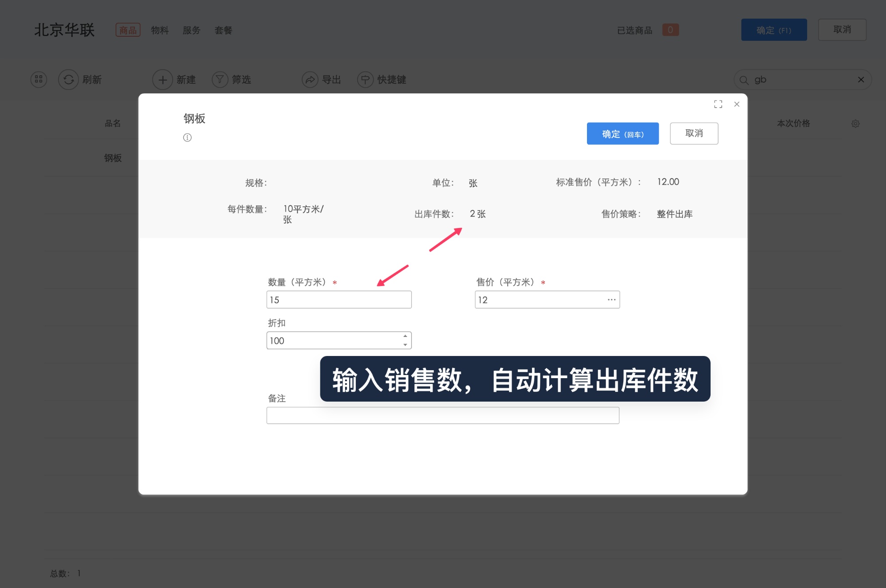Expand the 钢板 dialog to fullscreen

[719, 104]
